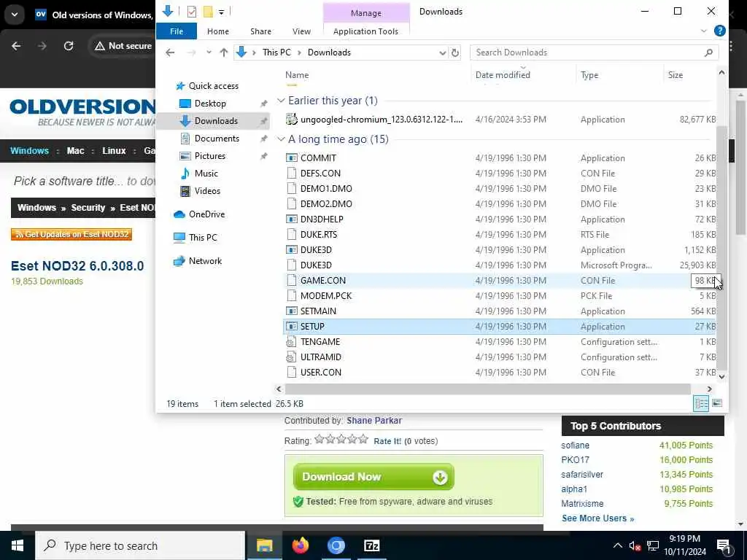Open recent locations dropdown arrow
Screen dimensions: 747x560
(x=209, y=52)
